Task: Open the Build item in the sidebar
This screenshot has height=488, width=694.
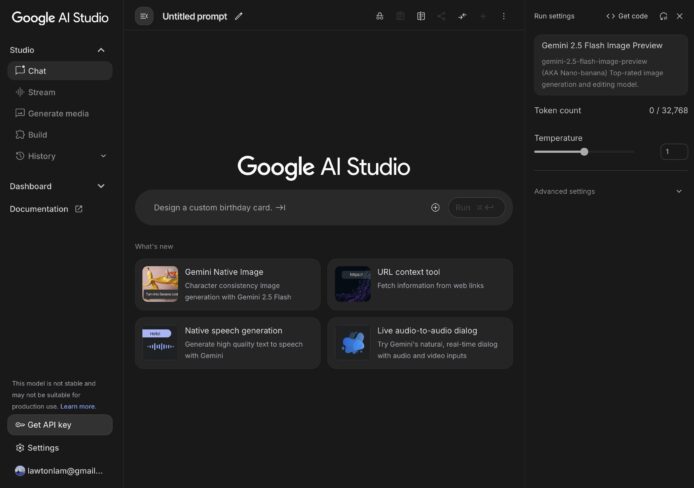Action: [37, 135]
